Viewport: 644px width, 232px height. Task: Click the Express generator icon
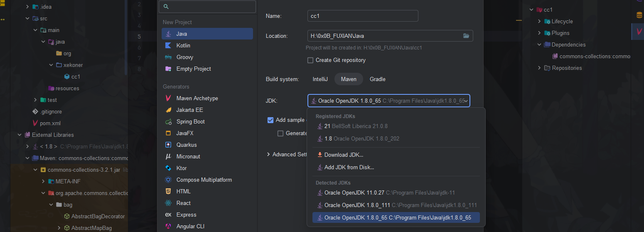[x=168, y=215]
